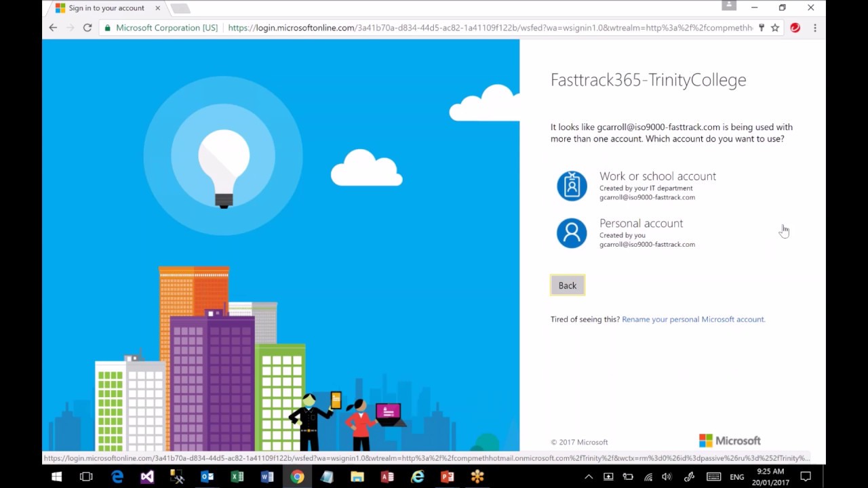Open the saved password key icon
868x488 pixels.
(x=762, y=28)
